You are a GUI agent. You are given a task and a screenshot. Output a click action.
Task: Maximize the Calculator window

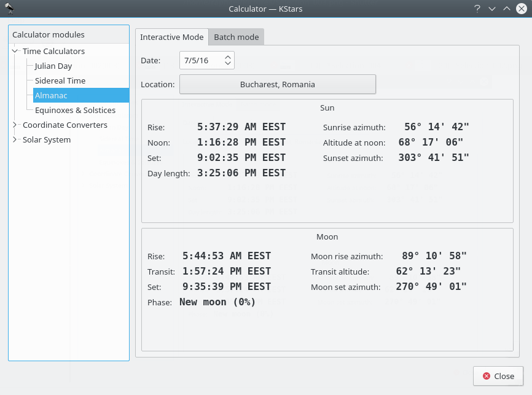click(x=507, y=9)
